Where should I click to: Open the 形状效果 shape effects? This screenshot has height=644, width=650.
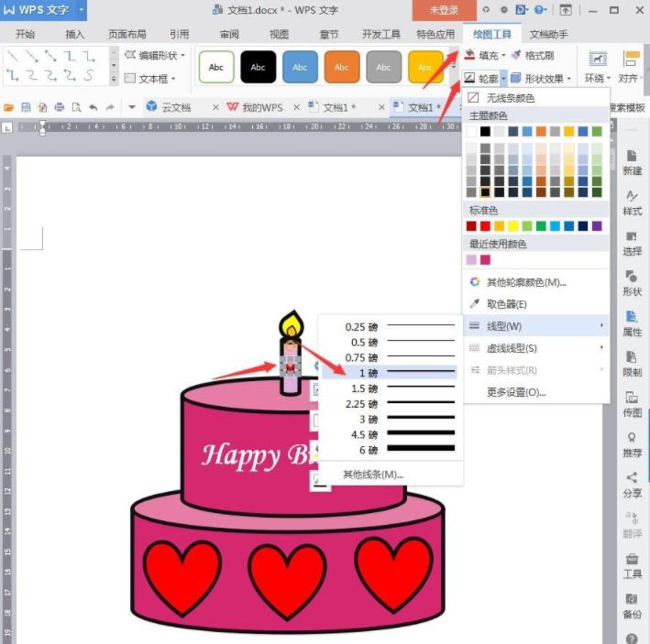pos(541,78)
